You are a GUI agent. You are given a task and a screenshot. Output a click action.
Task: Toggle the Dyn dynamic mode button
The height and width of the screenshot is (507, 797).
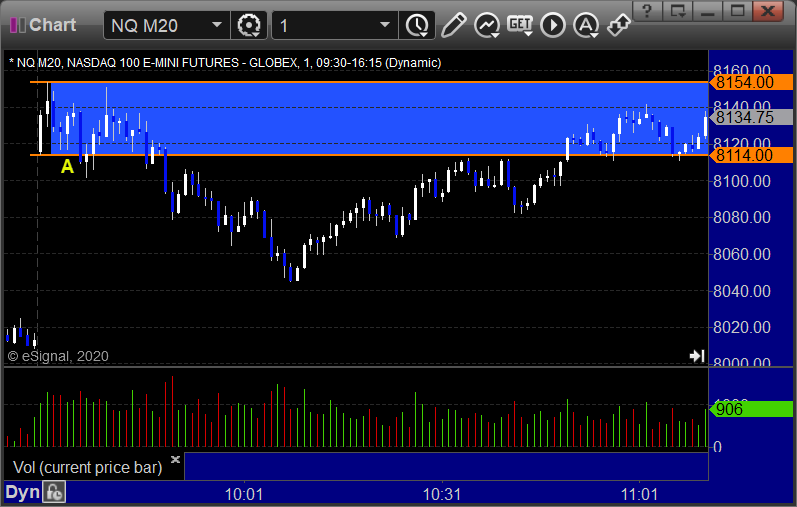[22, 492]
